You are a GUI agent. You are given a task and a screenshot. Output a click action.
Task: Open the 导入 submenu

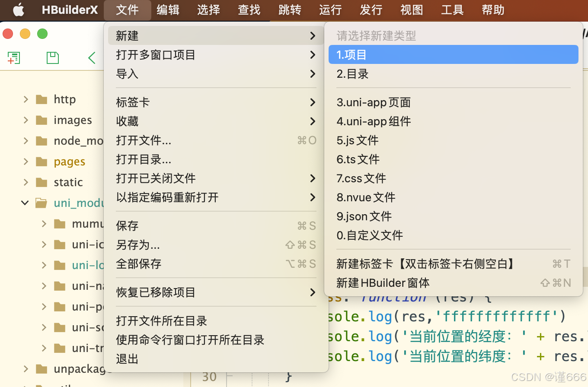[x=216, y=74]
